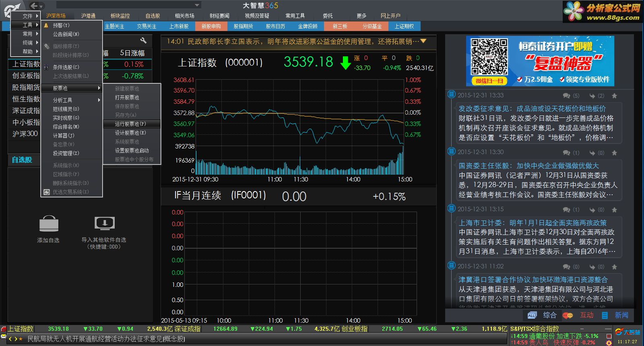
Task: Open the 分级基金 sub-tab
Action: 372,26
